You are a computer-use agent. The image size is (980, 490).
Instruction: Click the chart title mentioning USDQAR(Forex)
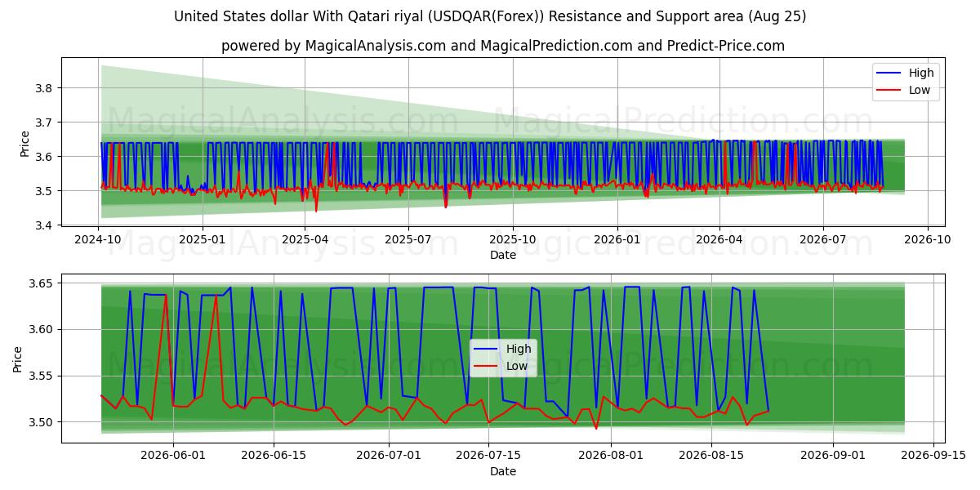point(490,16)
